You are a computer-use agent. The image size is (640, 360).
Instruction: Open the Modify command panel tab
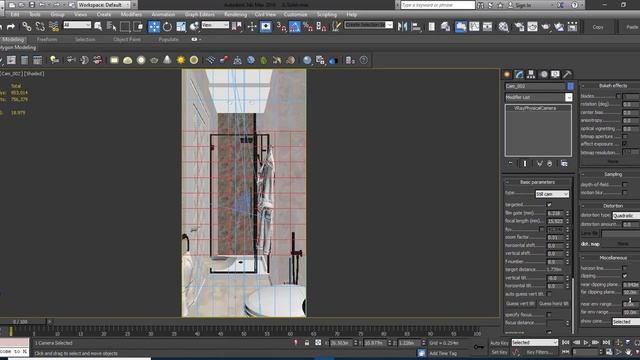519,74
